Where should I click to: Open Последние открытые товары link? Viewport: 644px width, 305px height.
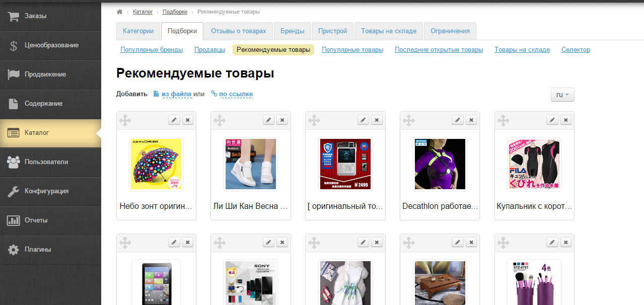coord(439,50)
